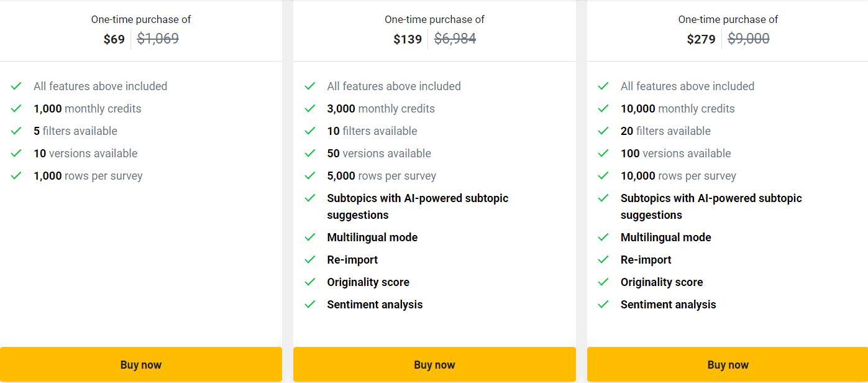
Task: Click the checkmark next to Multilingual mode in middle plan
Action: (x=310, y=237)
